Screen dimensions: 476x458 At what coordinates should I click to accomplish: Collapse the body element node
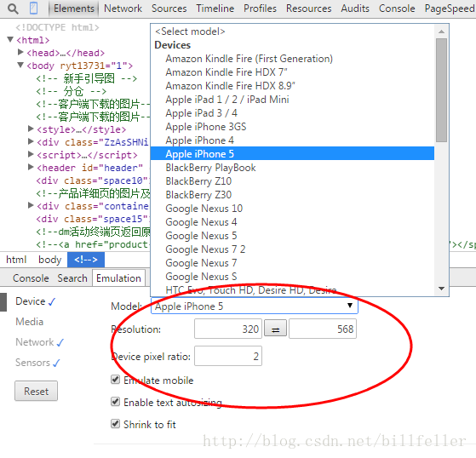(20, 65)
